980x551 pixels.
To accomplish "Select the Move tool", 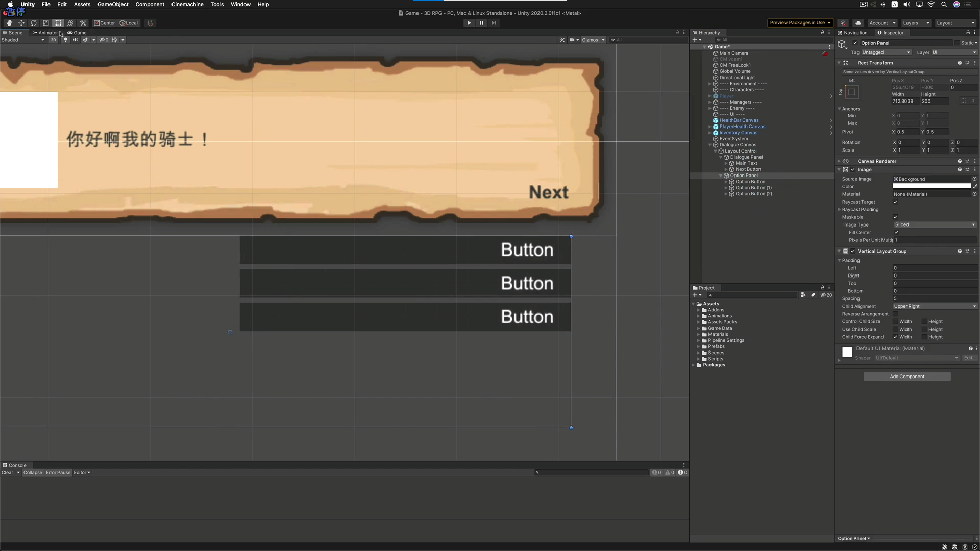I will tap(21, 23).
